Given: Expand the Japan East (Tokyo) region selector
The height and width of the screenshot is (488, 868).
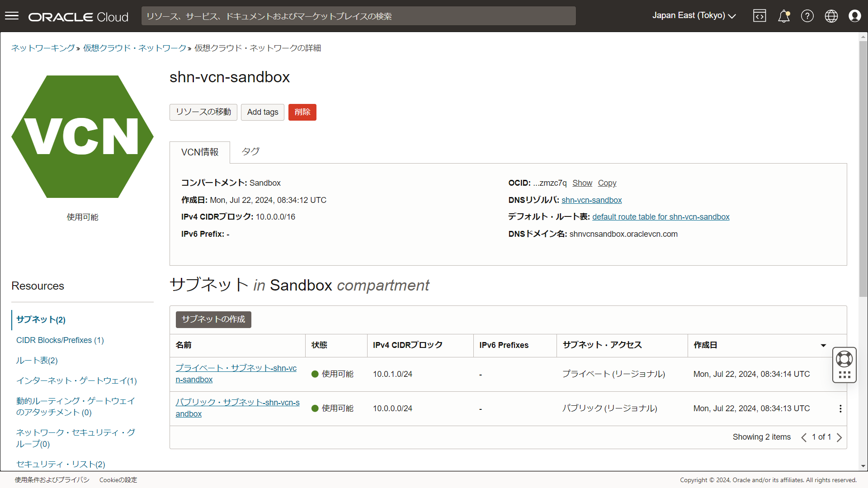Looking at the screenshot, I should [x=694, y=16].
